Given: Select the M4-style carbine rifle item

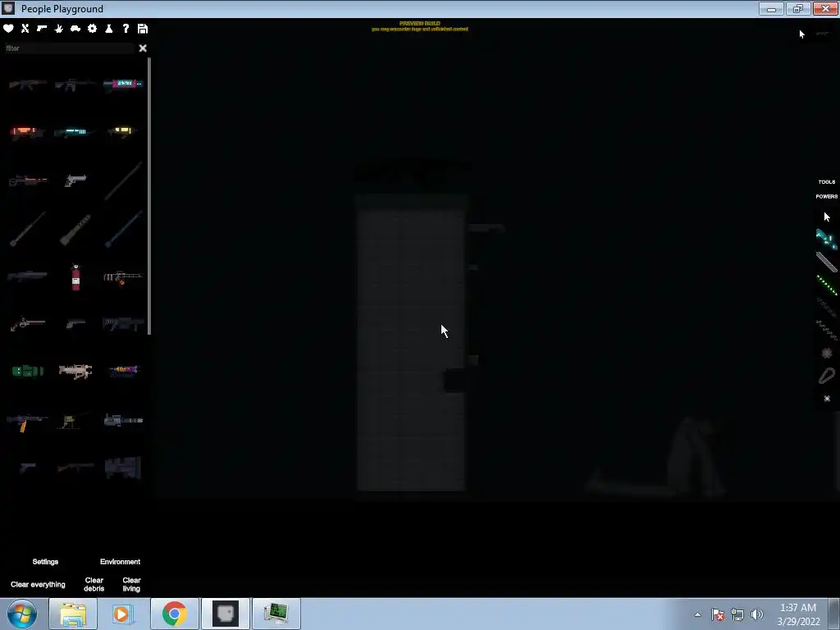Looking at the screenshot, I should coord(75,84).
